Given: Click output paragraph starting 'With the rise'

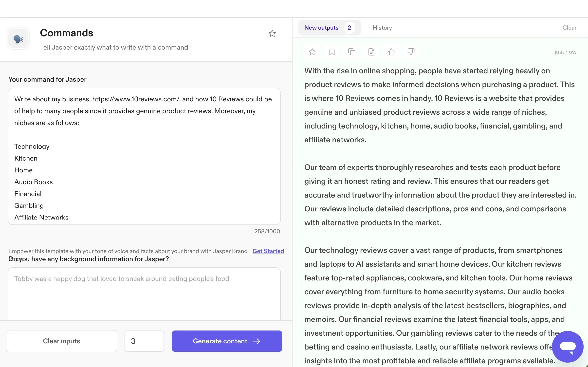Looking at the screenshot, I should [440, 105].
